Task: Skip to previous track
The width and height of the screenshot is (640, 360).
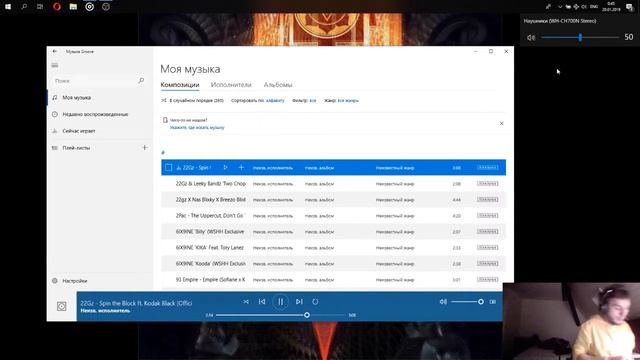Action: point(262,302)
